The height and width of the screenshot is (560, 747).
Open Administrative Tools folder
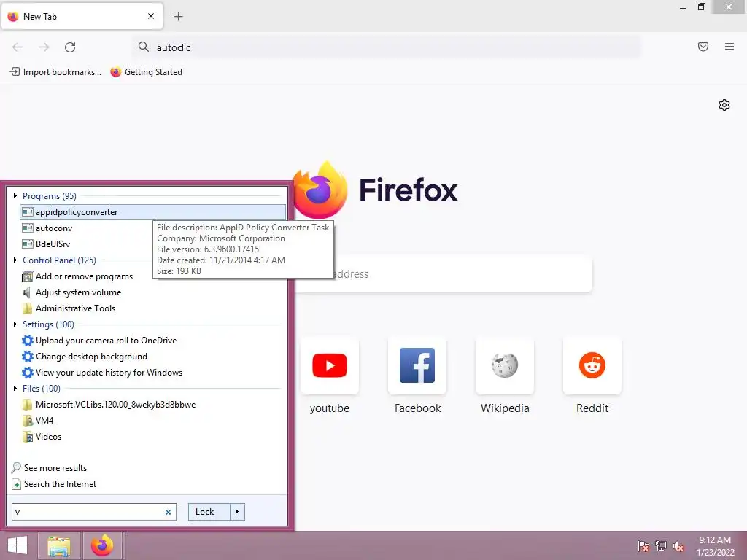click(69, 308)
